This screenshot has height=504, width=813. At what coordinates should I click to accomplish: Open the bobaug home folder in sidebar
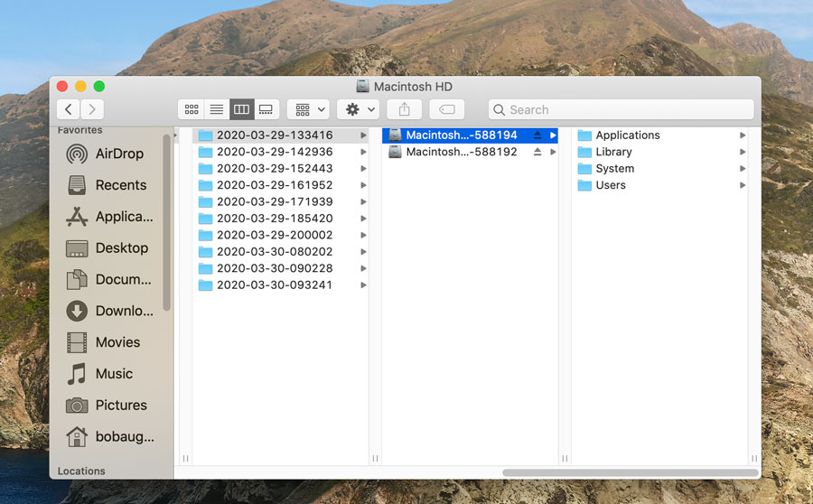(x=110, y=436)
